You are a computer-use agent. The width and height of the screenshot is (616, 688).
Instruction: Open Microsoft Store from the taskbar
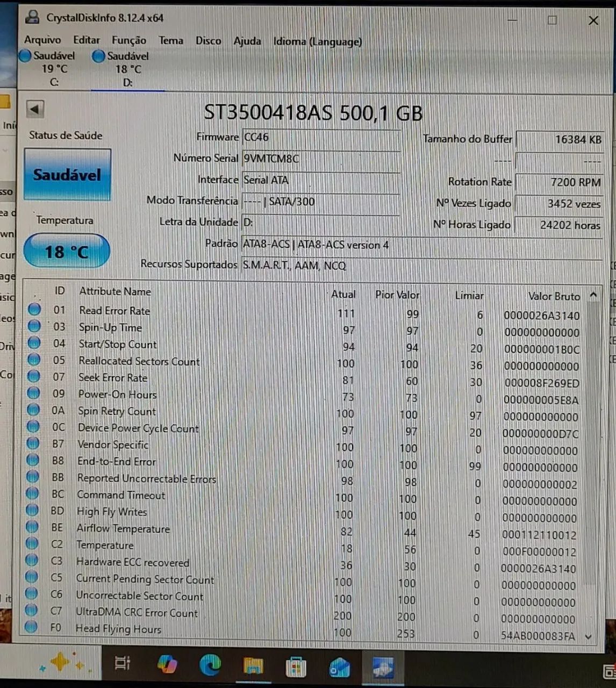(x=296, y=668)
